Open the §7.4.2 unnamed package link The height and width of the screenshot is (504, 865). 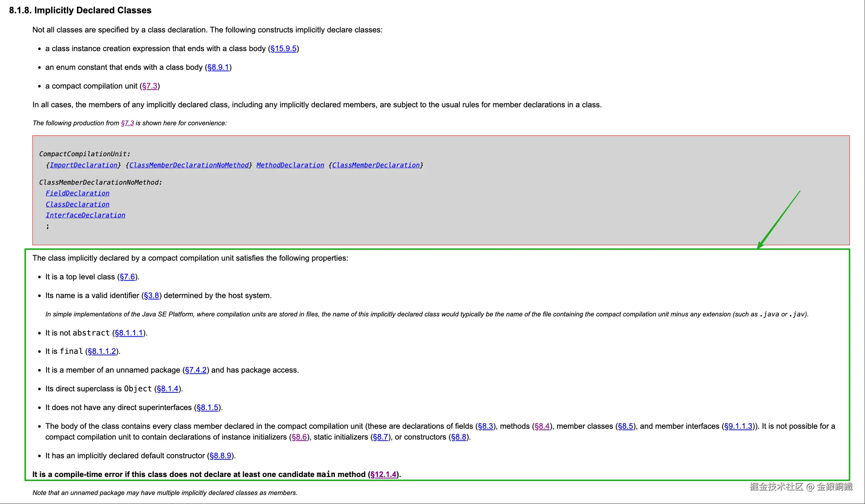(x=196, y=370)
